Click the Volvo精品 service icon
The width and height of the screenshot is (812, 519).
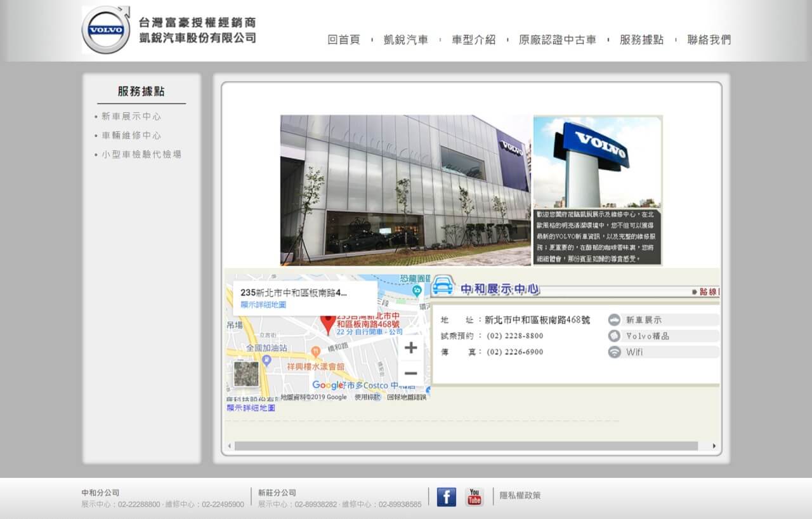click(614, 336)
